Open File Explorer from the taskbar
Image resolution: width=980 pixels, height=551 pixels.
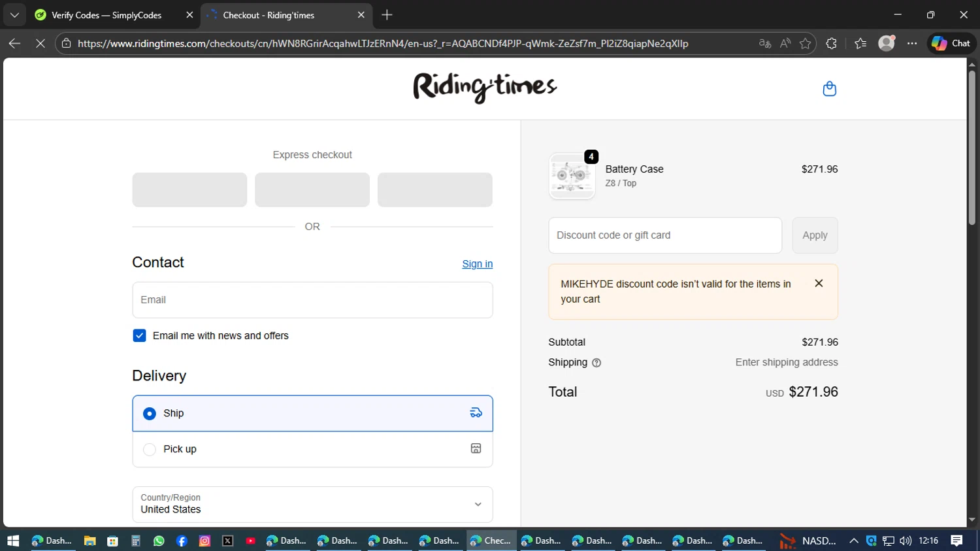coord(90,541)
